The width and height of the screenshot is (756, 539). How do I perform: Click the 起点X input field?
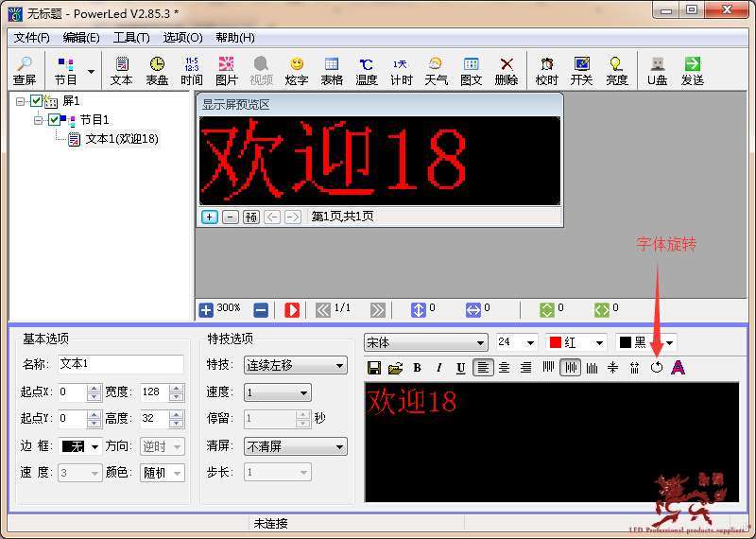[73, 391]
